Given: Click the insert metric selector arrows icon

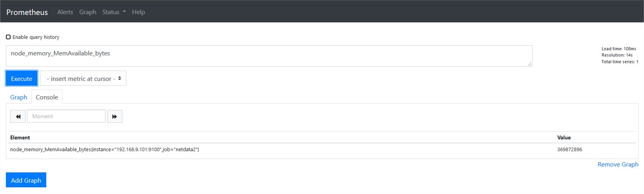Looking at the screenshot, I should click(120, 79).
